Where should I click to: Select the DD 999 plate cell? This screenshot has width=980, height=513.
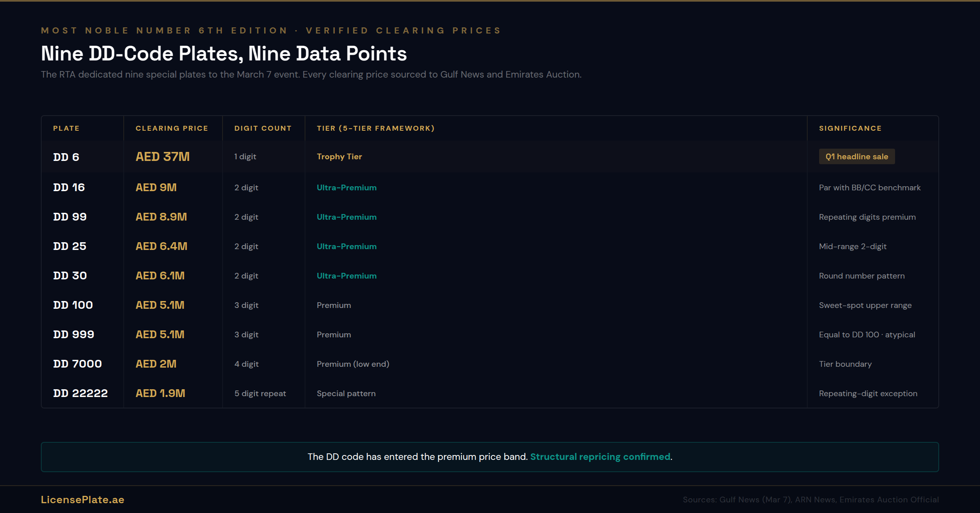click(x=73, y=335)
